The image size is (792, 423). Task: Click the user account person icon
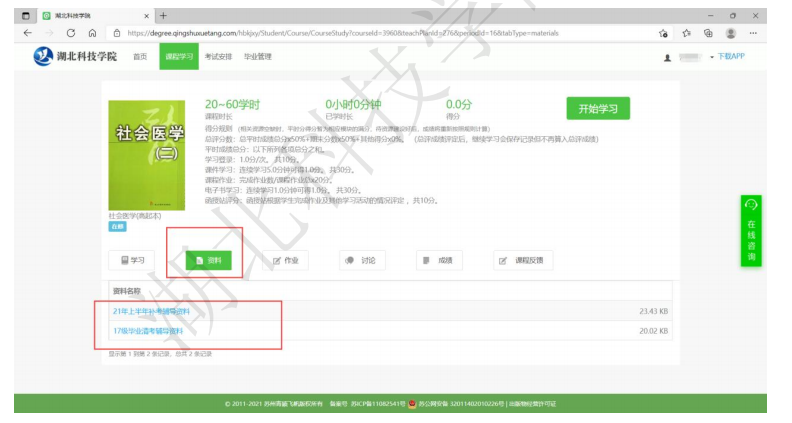click(x=667, y=58)
